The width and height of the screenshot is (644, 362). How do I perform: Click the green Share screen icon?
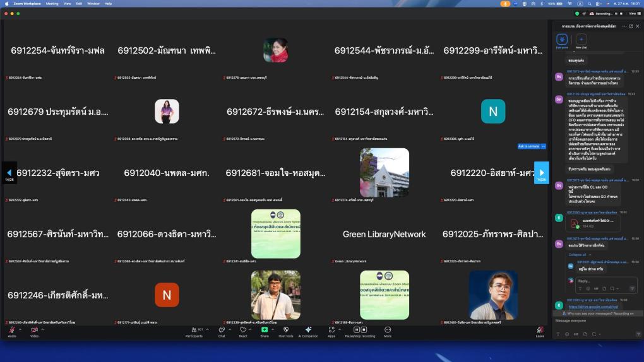(x=265, y=330)
